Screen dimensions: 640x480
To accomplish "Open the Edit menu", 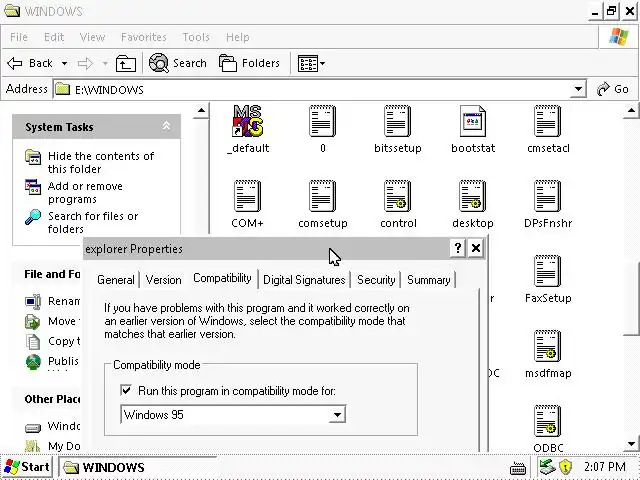I will coord(54,37).
